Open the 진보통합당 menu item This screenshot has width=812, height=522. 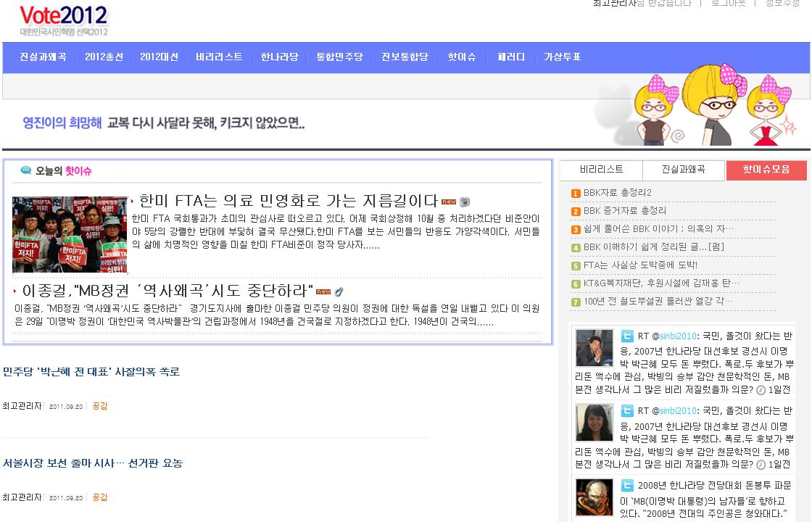pos(405,57)
